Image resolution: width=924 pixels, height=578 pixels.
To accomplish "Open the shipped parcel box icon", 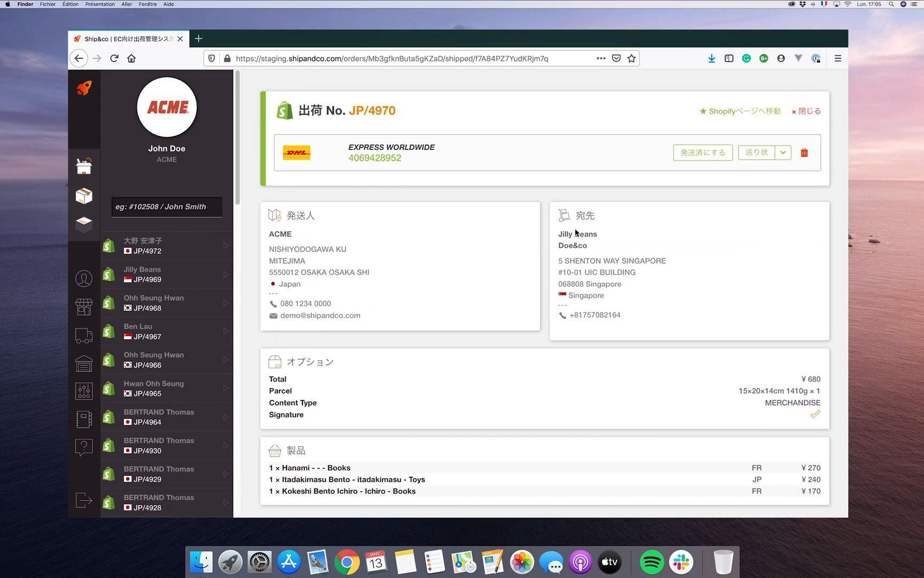I will tap(84, 196).
